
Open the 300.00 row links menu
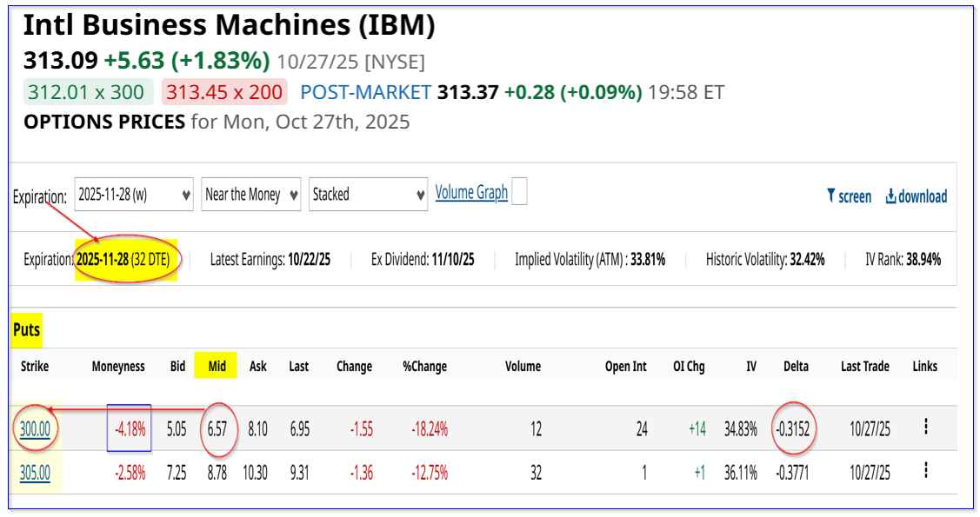[925, 427]
